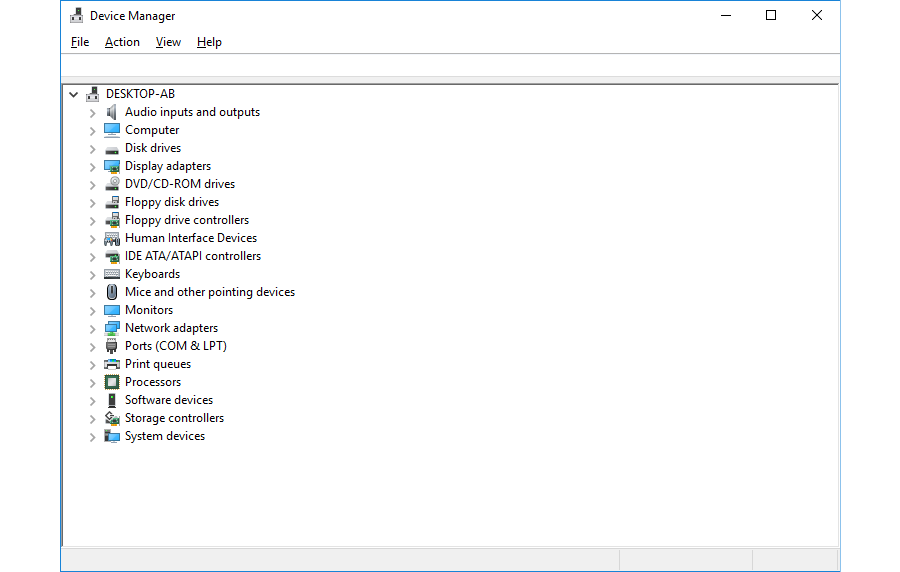
Task: Expand Mice and other pointing devices chevron
Action: click(x=92, y=293)
